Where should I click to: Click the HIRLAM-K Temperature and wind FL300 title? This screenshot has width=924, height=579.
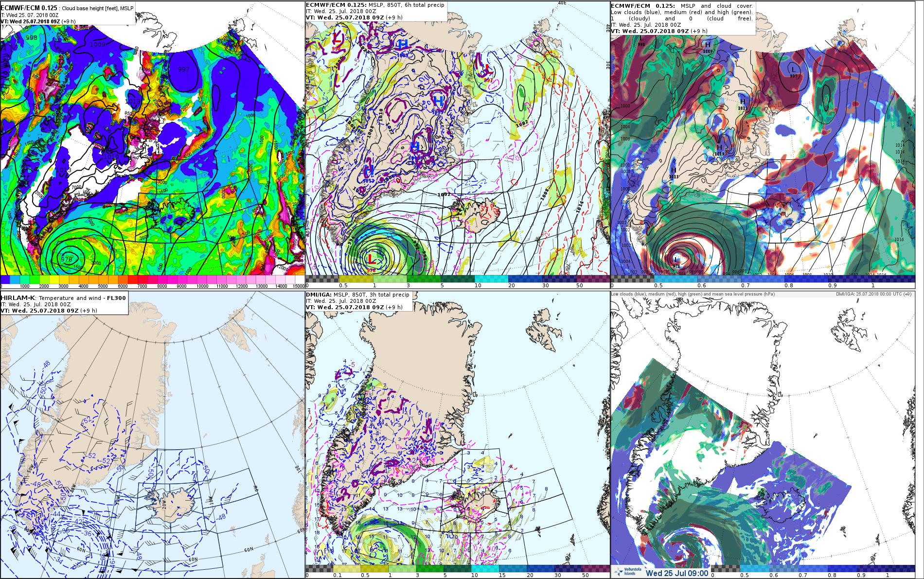pos(64,298)
